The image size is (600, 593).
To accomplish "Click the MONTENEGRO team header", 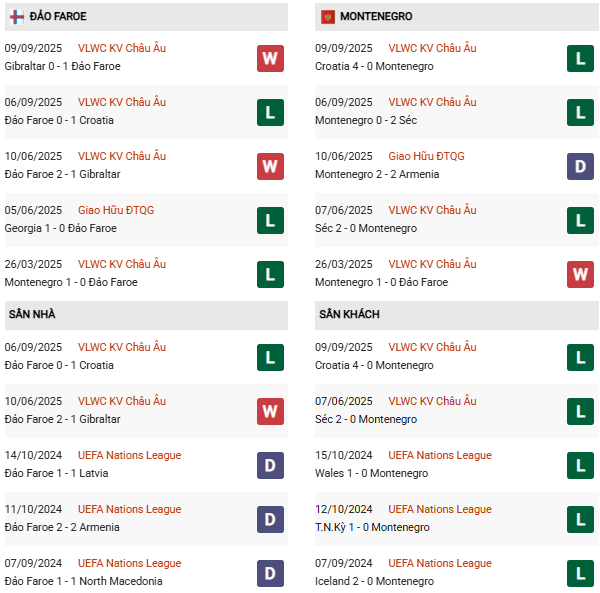I will point(376,17).
